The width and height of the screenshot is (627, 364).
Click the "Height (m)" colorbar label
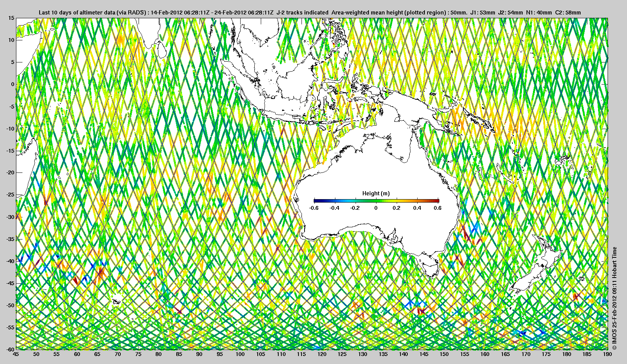click(376, 193)
